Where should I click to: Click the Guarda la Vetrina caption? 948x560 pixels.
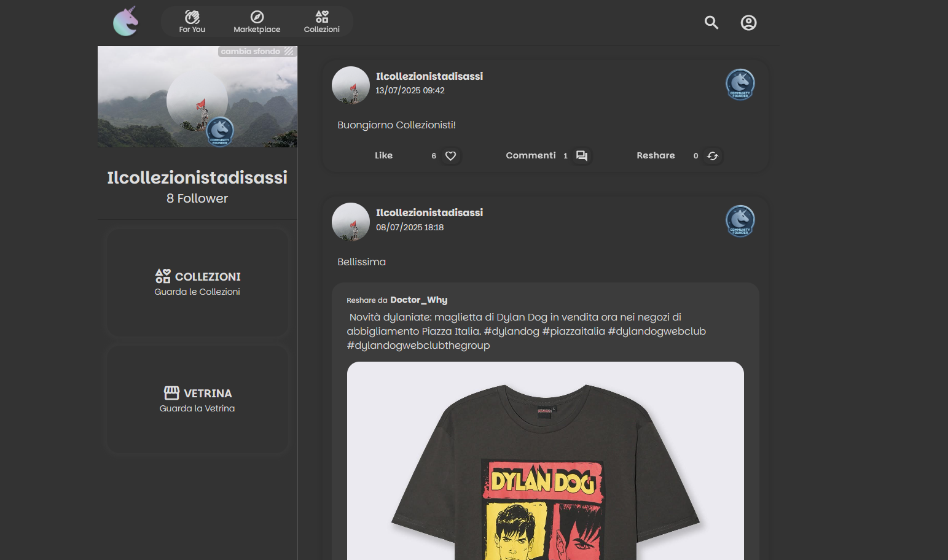click(197, 408)
